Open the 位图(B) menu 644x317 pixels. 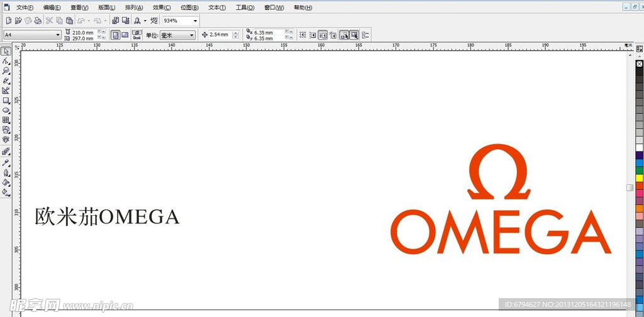pos(189,8)
